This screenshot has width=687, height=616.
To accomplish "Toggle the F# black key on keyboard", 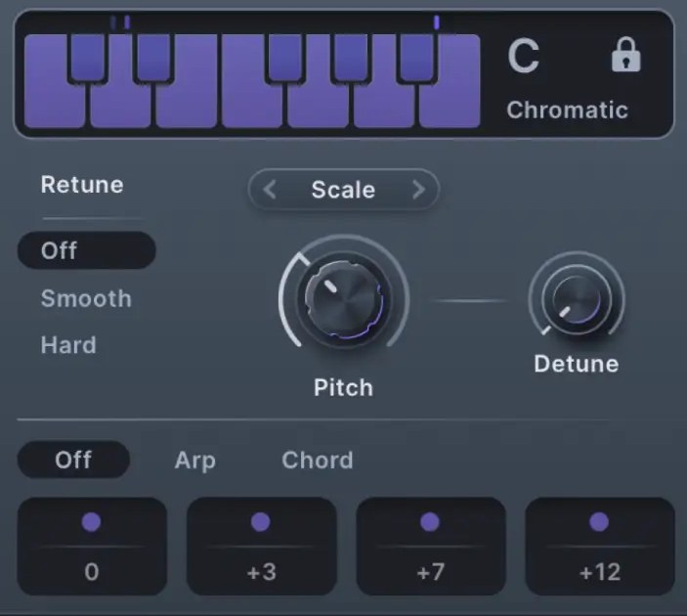I will tap(285, 58).
